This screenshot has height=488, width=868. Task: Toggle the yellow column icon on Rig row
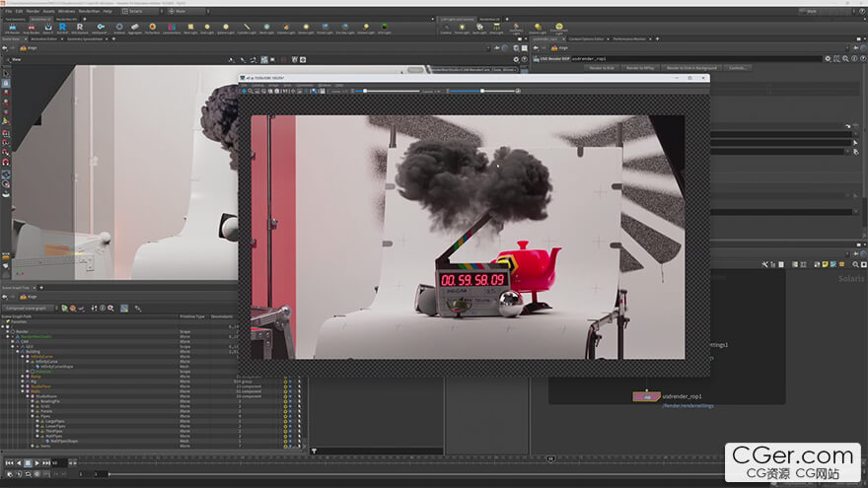click(286, 382)
